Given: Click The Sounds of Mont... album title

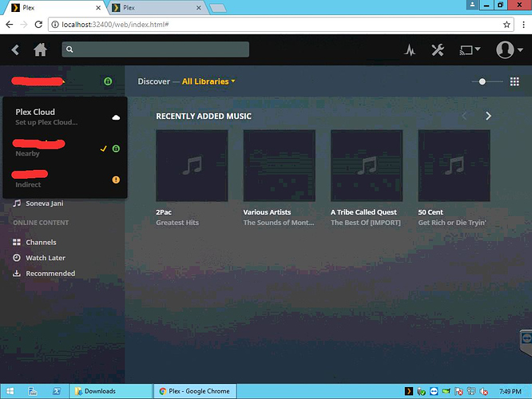Looking at the screenshot, I should (x=279, y=223).
